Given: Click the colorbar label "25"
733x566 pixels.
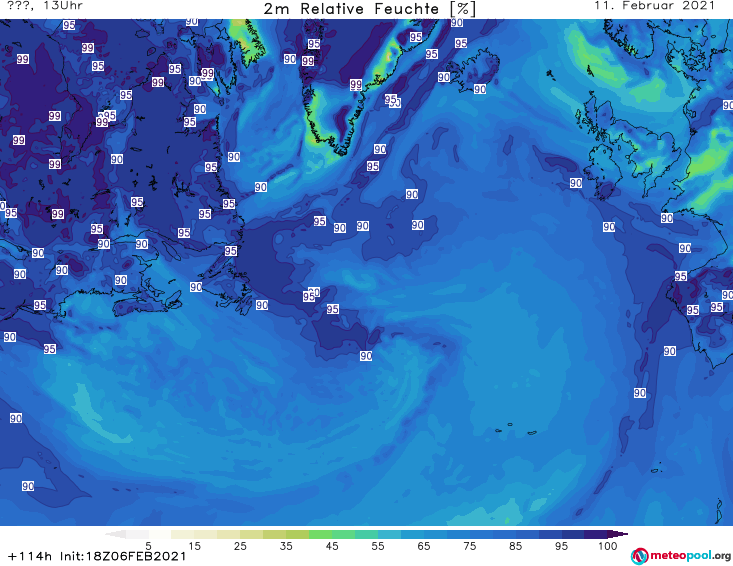Looking at the screenshot, I should point(240,546).
